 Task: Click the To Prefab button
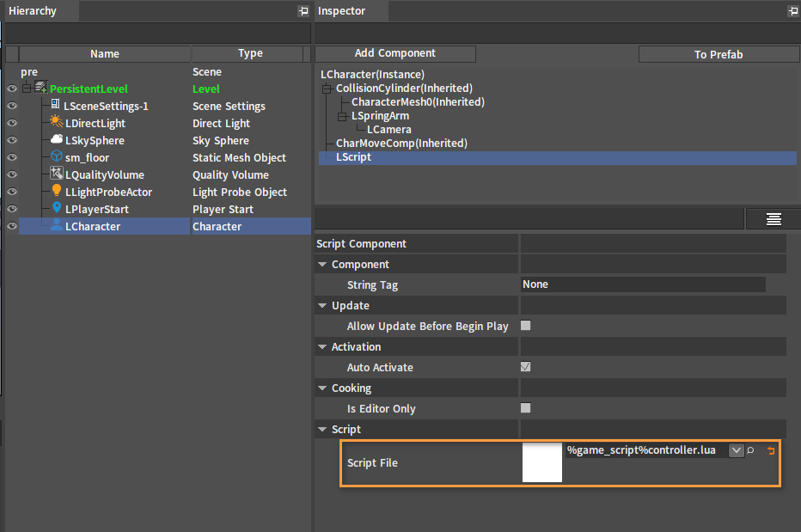718,54
